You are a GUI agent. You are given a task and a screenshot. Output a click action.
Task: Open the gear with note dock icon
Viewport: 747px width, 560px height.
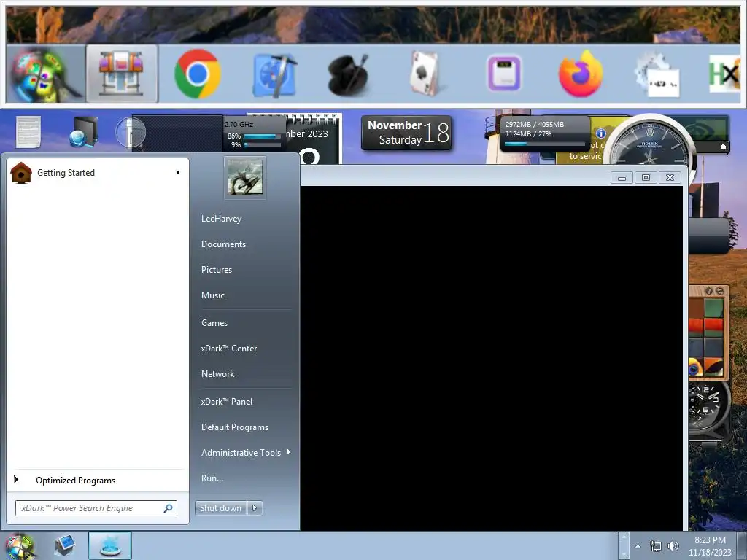657,75
